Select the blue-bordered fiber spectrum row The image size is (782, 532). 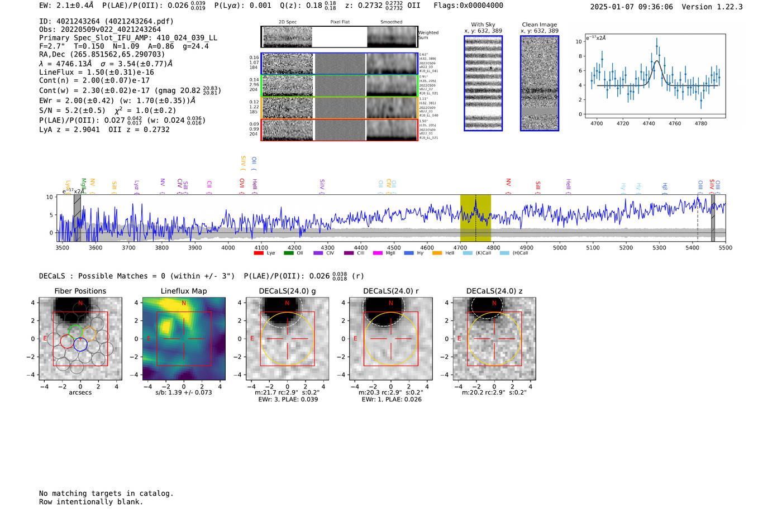coord(339,64)
